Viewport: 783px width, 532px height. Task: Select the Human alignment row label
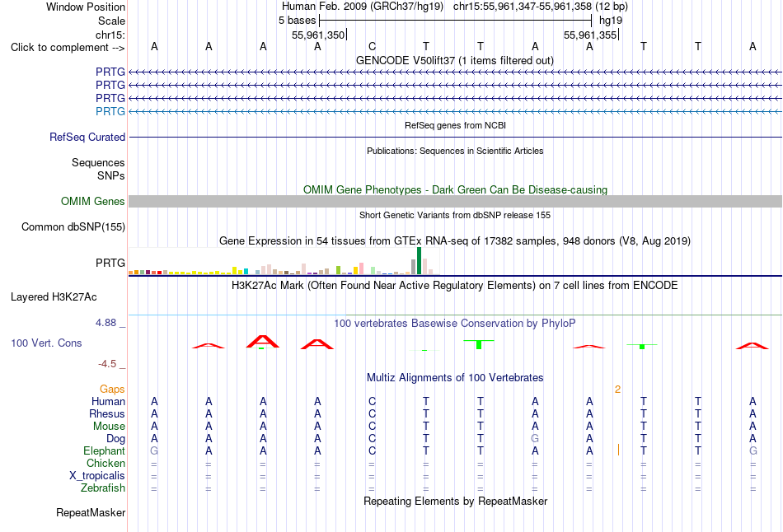108,402
